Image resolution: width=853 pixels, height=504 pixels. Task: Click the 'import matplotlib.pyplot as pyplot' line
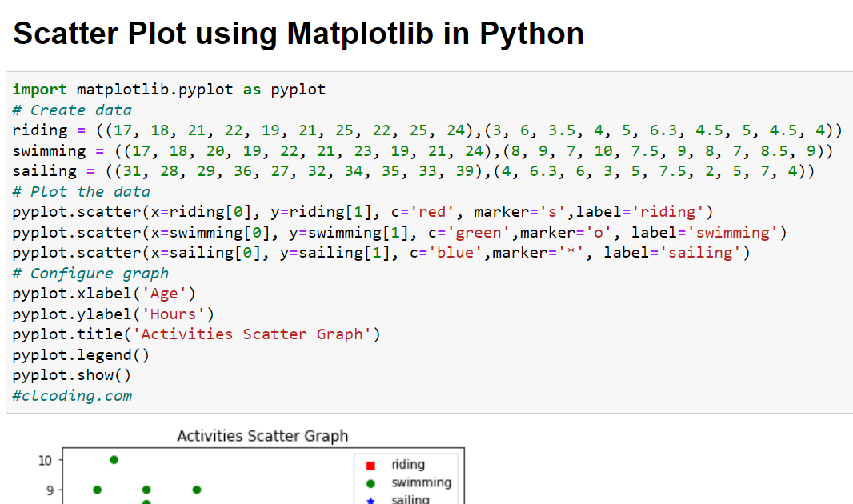(x=169, y=89)
